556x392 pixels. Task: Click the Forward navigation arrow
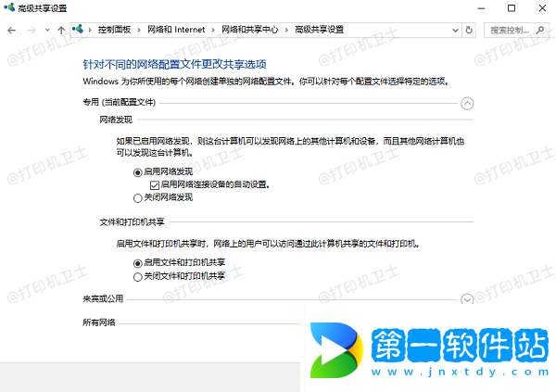click(x=32, y=31)
